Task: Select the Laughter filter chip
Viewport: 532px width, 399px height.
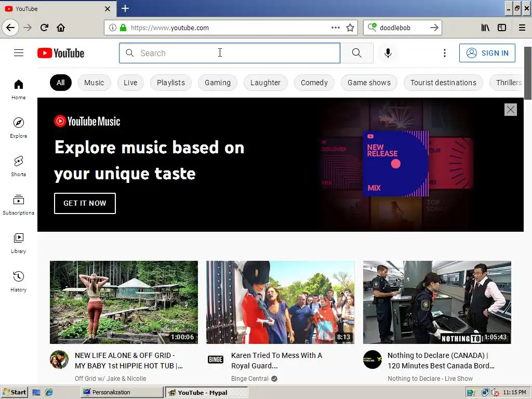Action: [265, 83]
